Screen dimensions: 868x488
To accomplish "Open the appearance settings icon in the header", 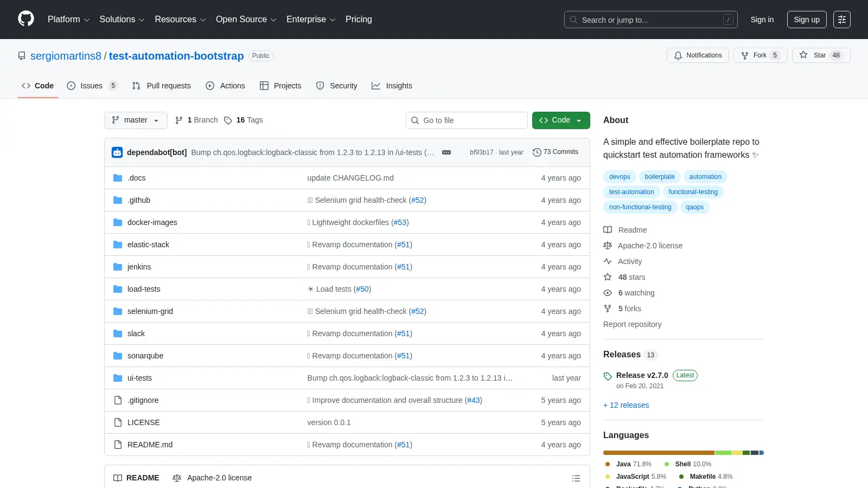I will point(842,20).
